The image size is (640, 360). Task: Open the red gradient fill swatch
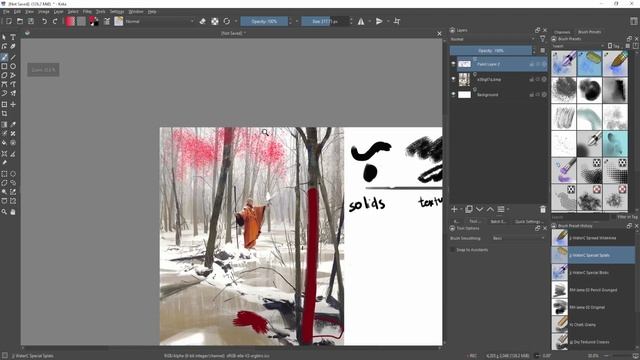click(x=70, y=21)
